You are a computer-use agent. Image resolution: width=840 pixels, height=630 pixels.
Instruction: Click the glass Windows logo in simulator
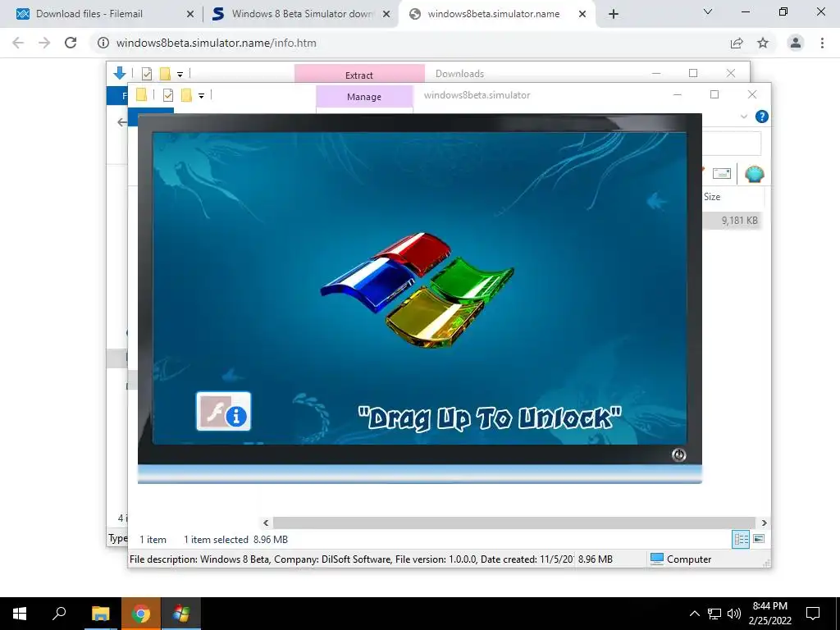(x=418, y=290)
